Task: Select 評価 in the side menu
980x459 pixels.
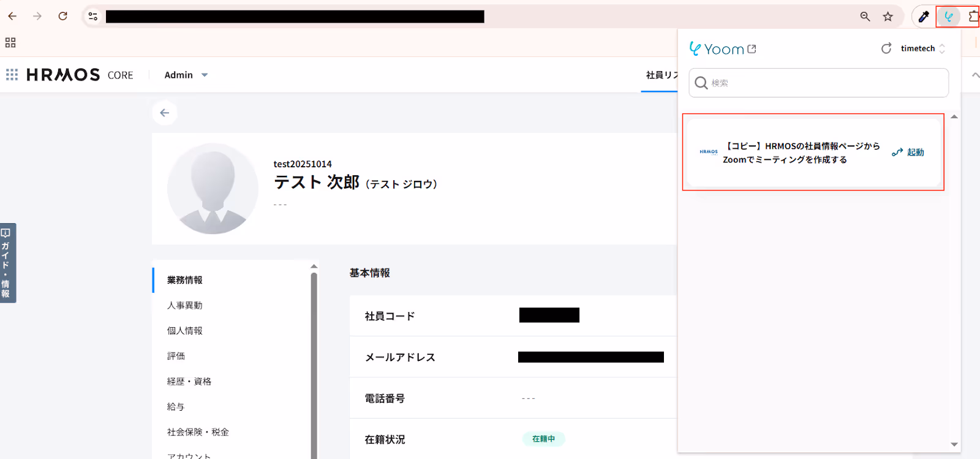Action: 176,356
